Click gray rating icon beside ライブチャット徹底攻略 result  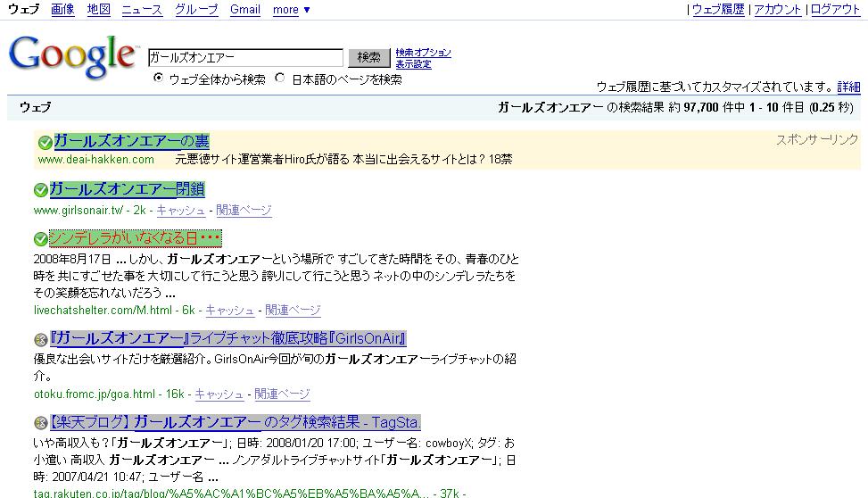pos(40,339)
